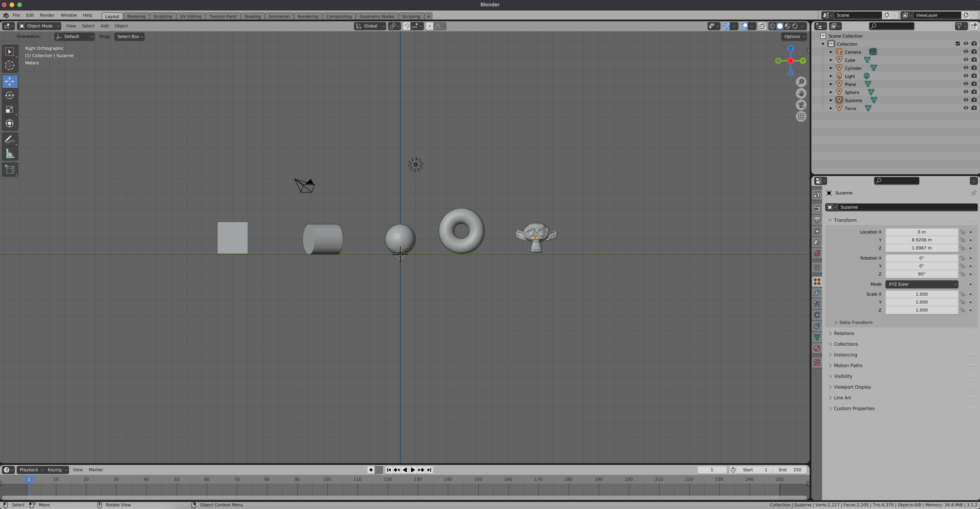Activate the Rotate tool
This screenshot has height=509, width=980.
(x=10, y=95)
